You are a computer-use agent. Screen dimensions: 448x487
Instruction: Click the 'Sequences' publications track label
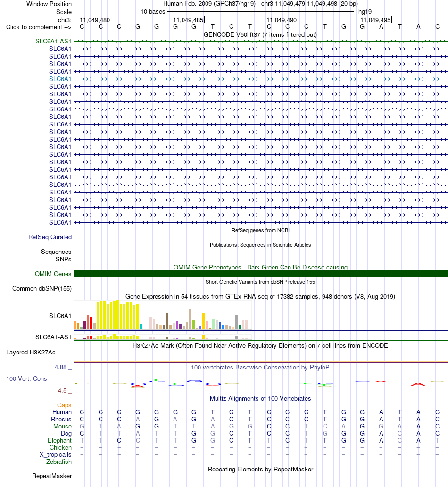pos(56,252)
